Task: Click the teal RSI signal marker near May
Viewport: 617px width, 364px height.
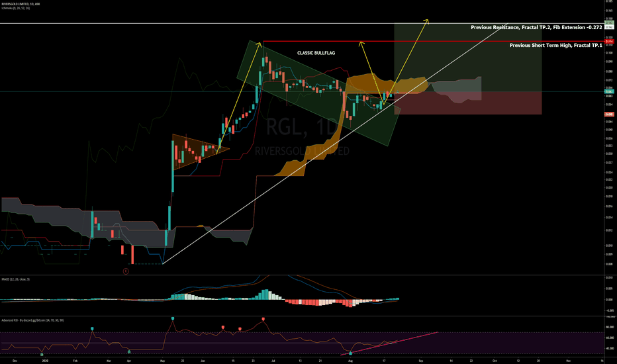Action: (x=173, y=318)
